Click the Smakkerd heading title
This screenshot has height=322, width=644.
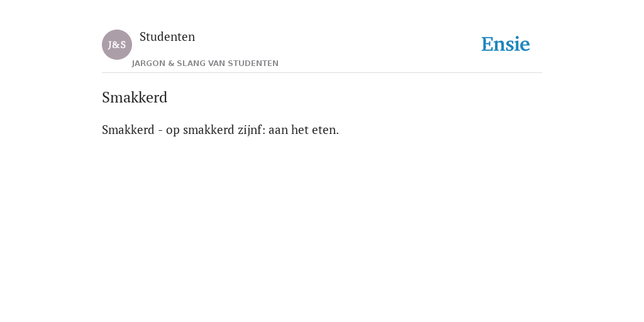click(x=135, y=97)
